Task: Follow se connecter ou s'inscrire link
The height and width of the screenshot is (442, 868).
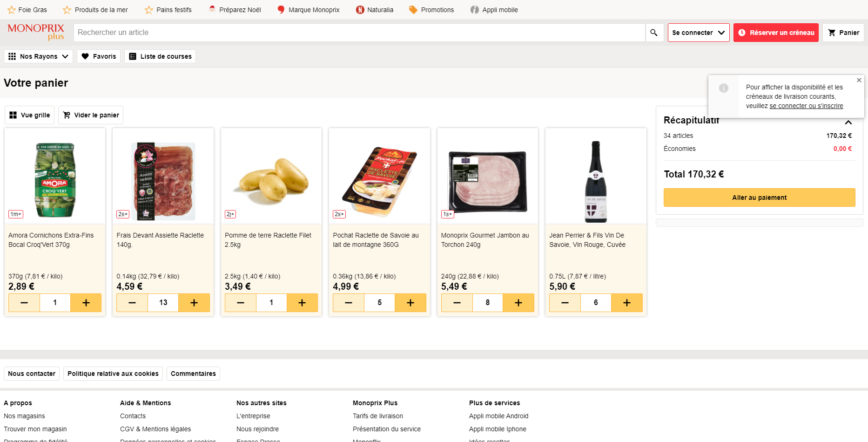Action: (806, 106)
